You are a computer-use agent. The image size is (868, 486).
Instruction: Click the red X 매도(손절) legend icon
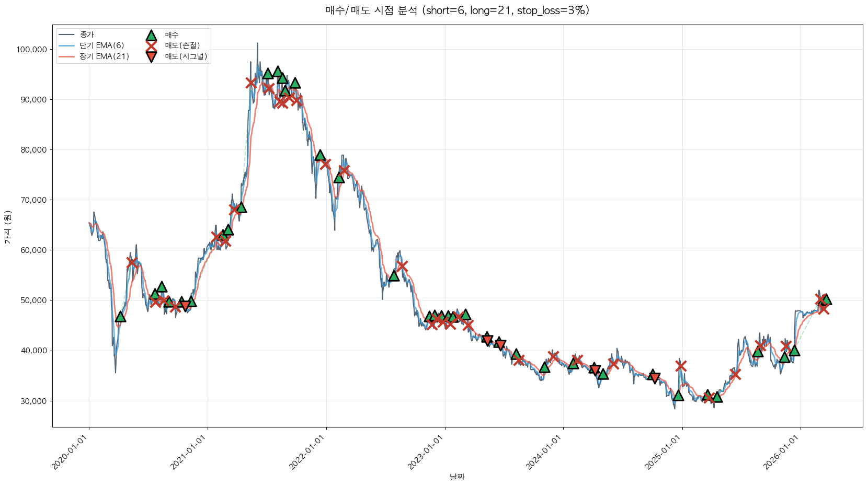tap(151, 46)
